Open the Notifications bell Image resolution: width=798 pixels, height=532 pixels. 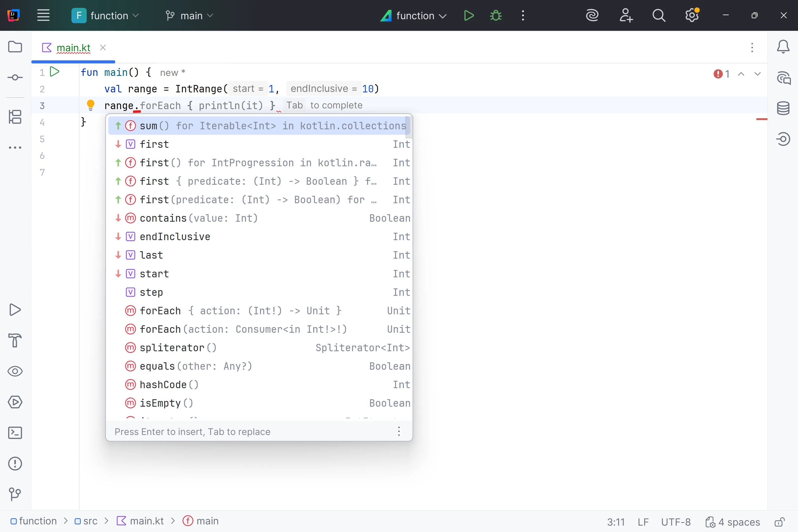coord(783,47)
